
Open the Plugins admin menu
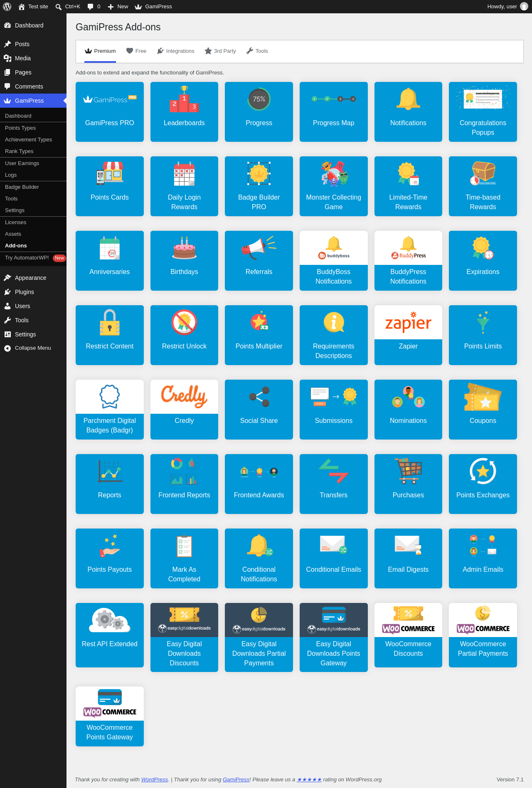point(33,292)
